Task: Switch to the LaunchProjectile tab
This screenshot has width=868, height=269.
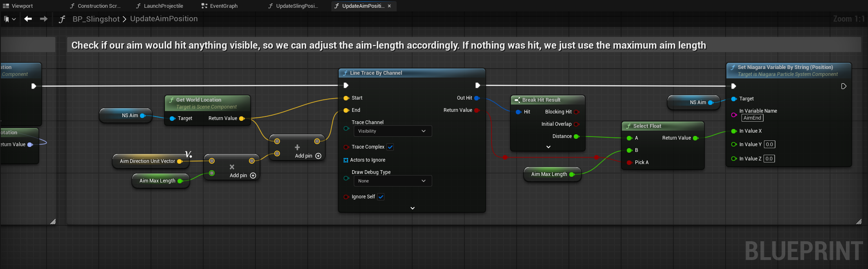Action: pyautogui.click(x=163, y=6)
